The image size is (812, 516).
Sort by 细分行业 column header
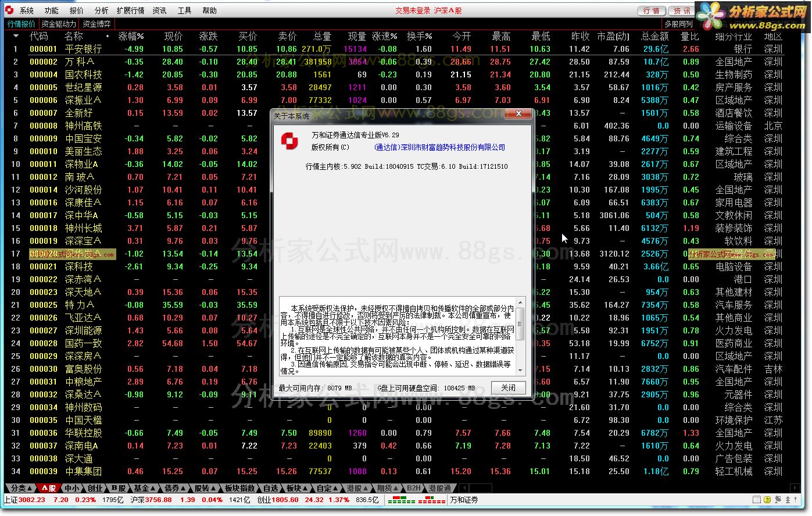734,36
